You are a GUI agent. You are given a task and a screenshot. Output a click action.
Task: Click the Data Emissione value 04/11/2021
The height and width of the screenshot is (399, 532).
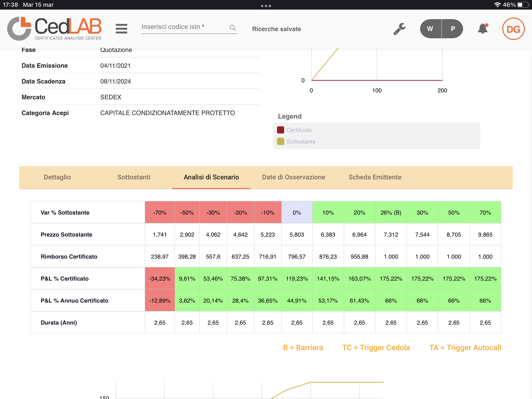point(115,66)
